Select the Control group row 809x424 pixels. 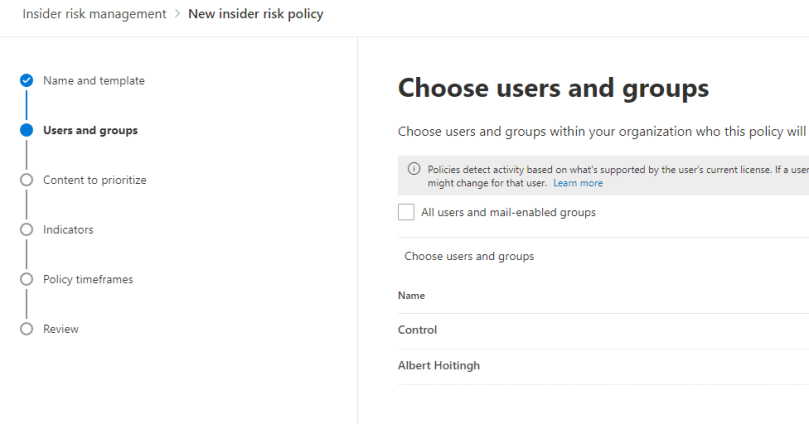pyautogui.click(x=418, y=330)
